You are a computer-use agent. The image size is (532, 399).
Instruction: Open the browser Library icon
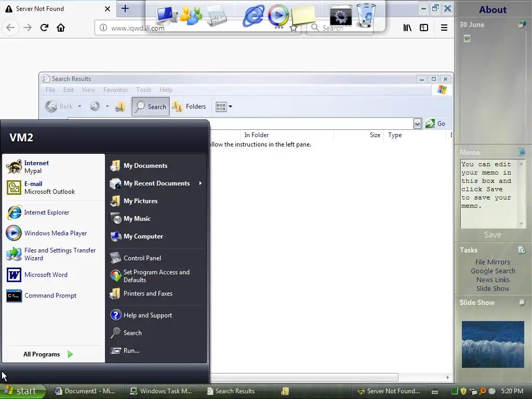point(407,28)
